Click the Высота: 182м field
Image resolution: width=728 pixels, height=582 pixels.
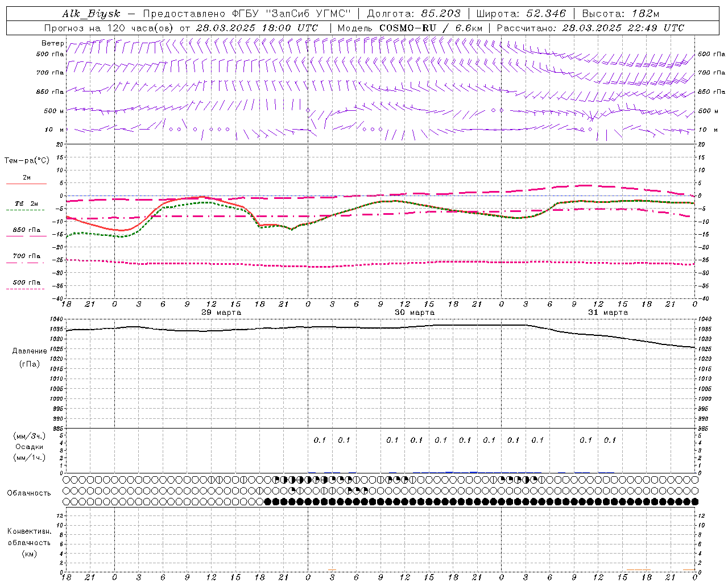[x=621, y=14]
